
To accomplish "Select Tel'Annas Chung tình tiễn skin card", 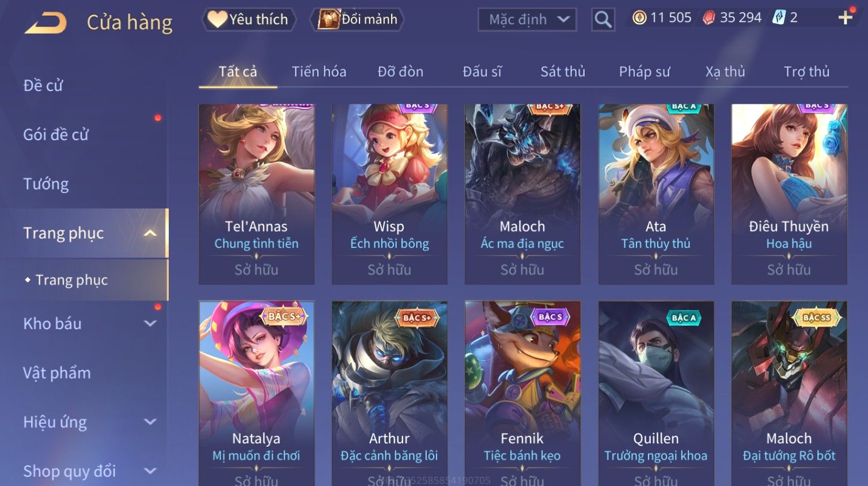I will 256,194.
